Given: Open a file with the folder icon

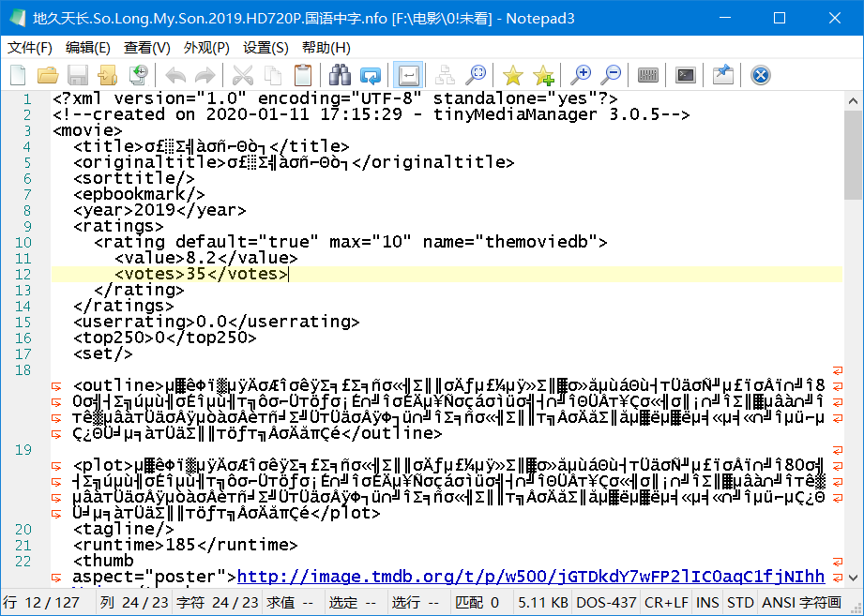Looking at the screenshot, I should (48, 75).
